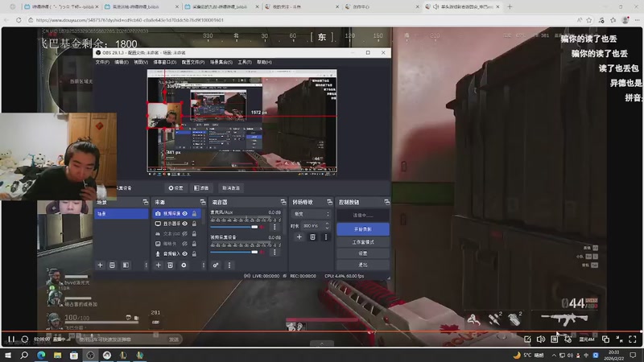
Task: Open scene filters icon in scenes toolbar
Action: tap(126, 265)
